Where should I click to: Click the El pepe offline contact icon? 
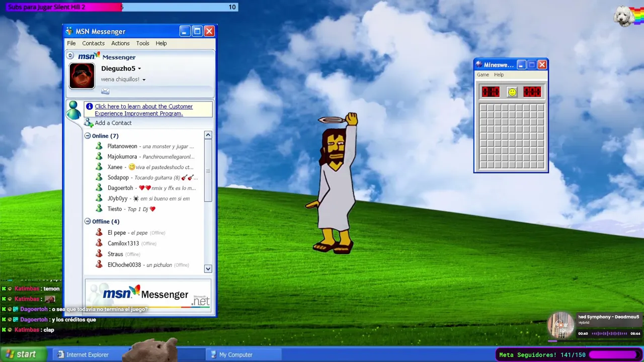click(99, 232)
